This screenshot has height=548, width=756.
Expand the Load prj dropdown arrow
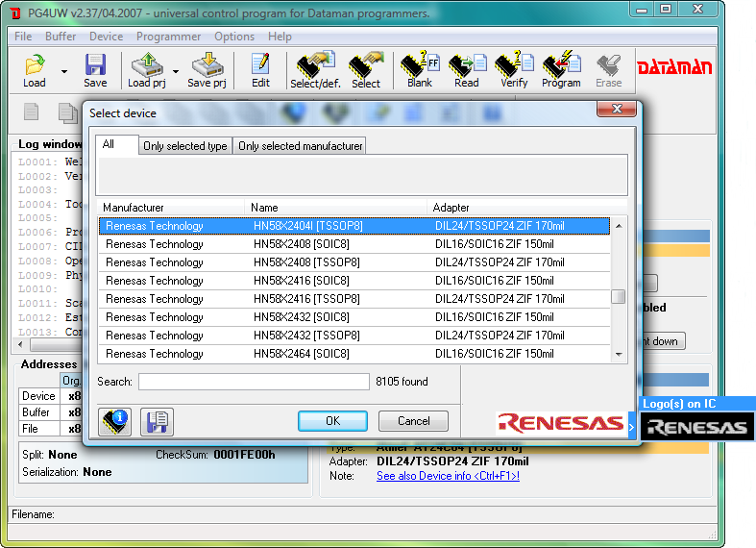[x=176, y=71]
